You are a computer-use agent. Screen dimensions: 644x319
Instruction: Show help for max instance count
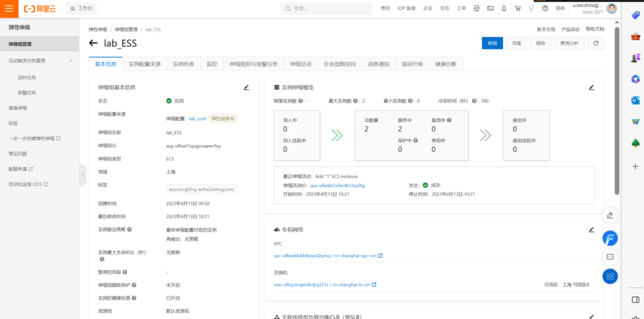356,101
